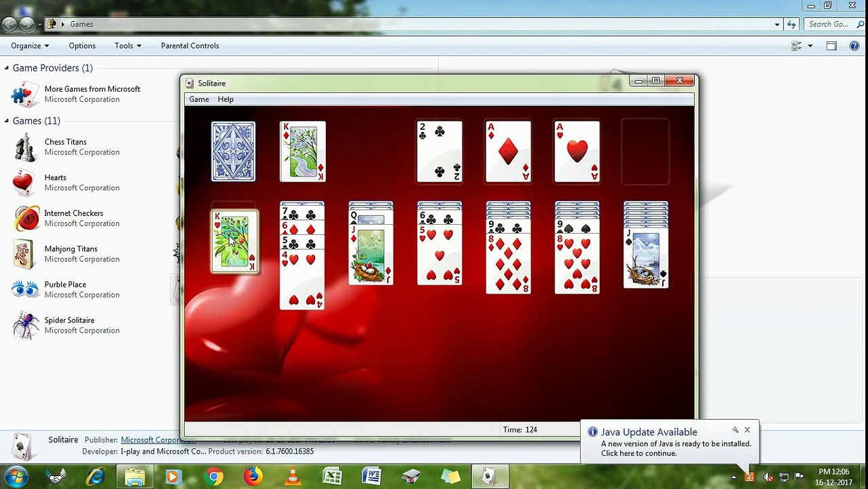Select the King of hearts tableau card
The height and width of the screenshot is (489, 868).
click(x=235, y=241)
